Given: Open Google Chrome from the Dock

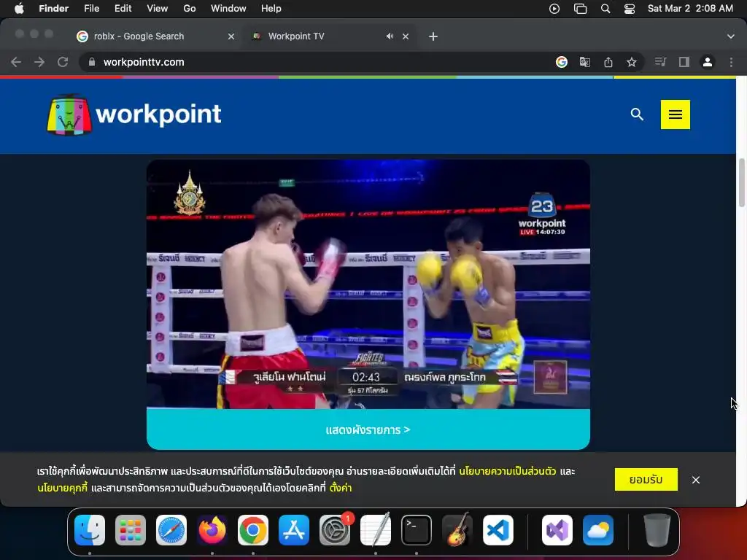Looking at the screenshot, I should coord(253,530).
